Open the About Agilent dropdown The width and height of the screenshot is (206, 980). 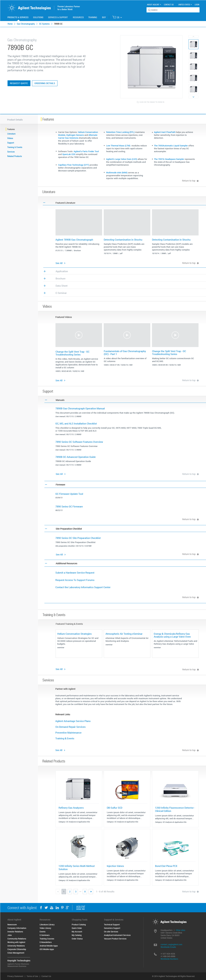[154, 4]
